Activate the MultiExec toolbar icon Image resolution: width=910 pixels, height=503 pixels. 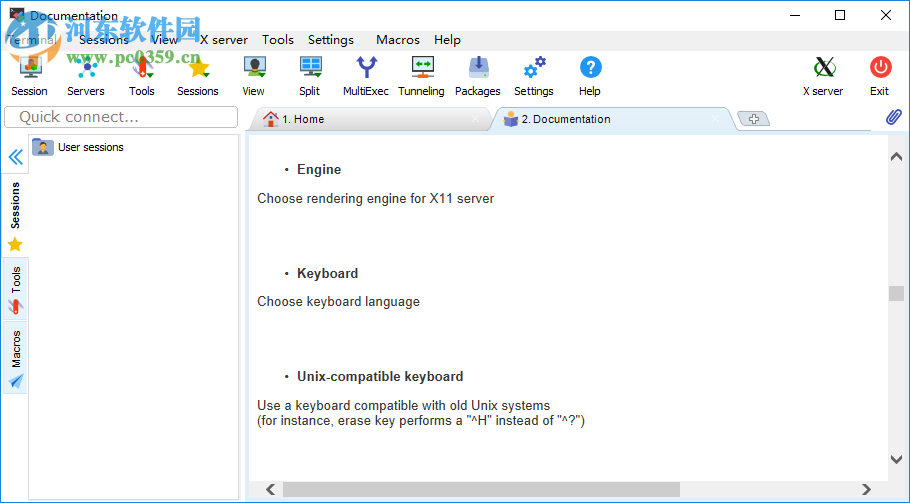[366, 68]
